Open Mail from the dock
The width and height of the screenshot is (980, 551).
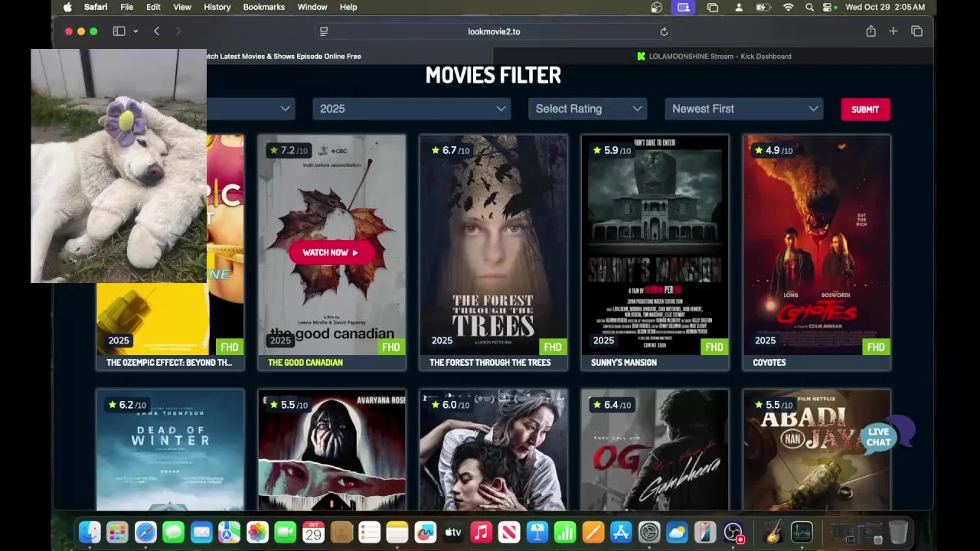point(201,532)
